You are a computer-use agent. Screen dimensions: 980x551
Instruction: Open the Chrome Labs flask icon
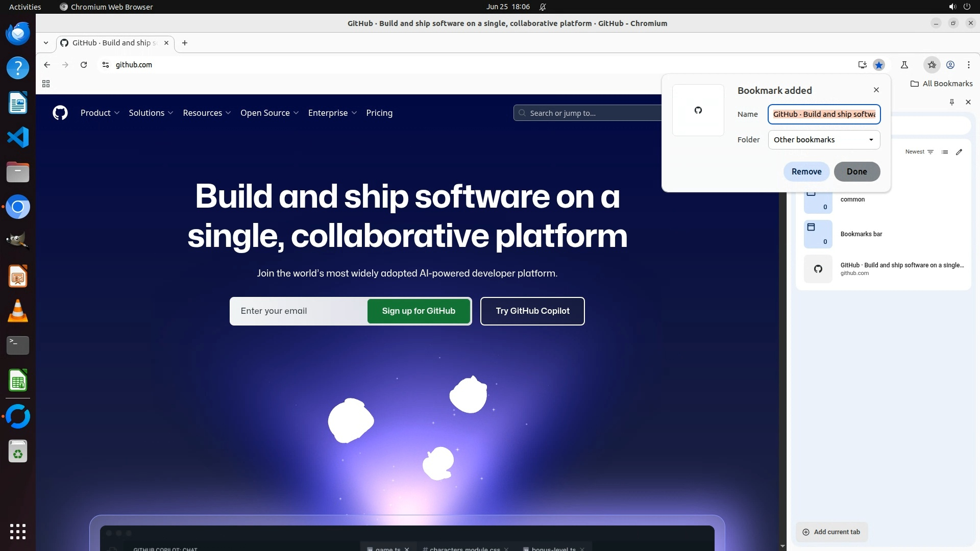click(904, 65)
